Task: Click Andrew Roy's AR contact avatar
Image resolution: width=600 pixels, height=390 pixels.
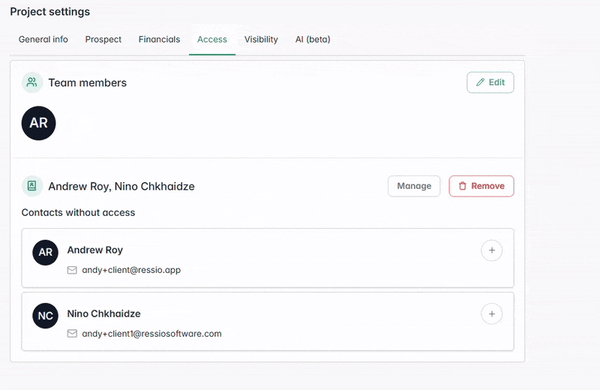Action: (x=45, y=252)
